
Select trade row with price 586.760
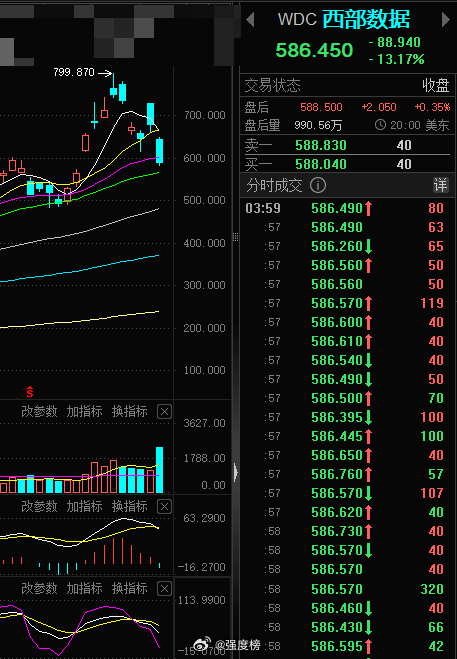tap(347, 474)
